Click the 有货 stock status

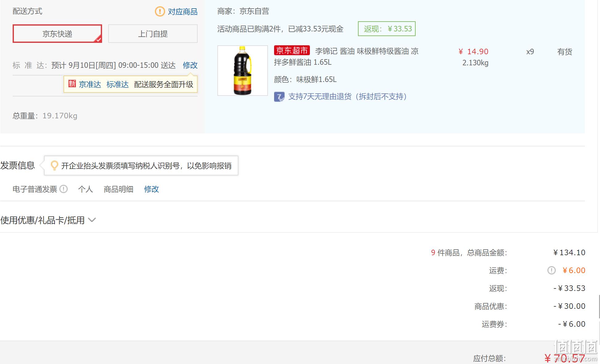pos(565,52)
